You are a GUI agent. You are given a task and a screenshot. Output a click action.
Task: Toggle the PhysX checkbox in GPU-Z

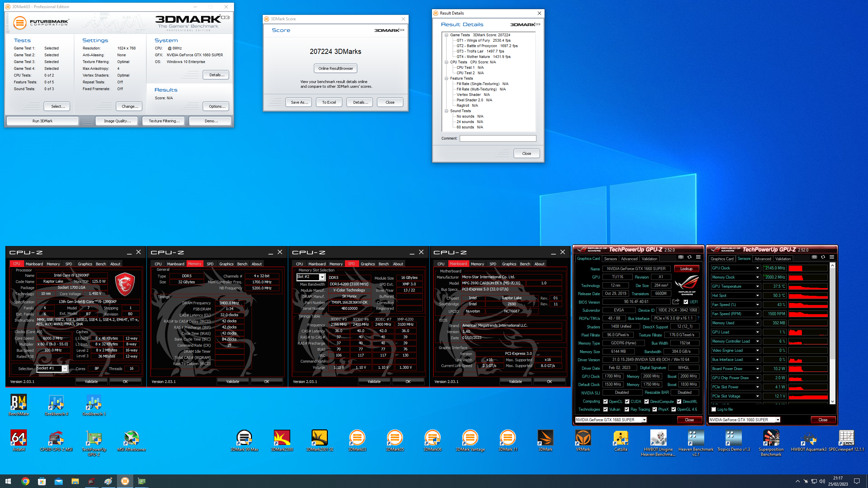(654, 409)
